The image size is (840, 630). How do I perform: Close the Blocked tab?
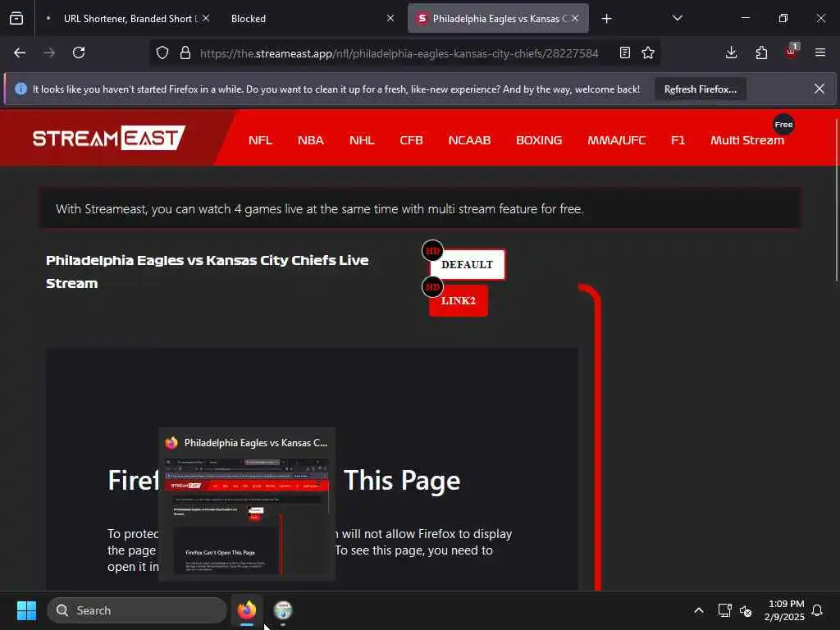[x=390, y=18]
